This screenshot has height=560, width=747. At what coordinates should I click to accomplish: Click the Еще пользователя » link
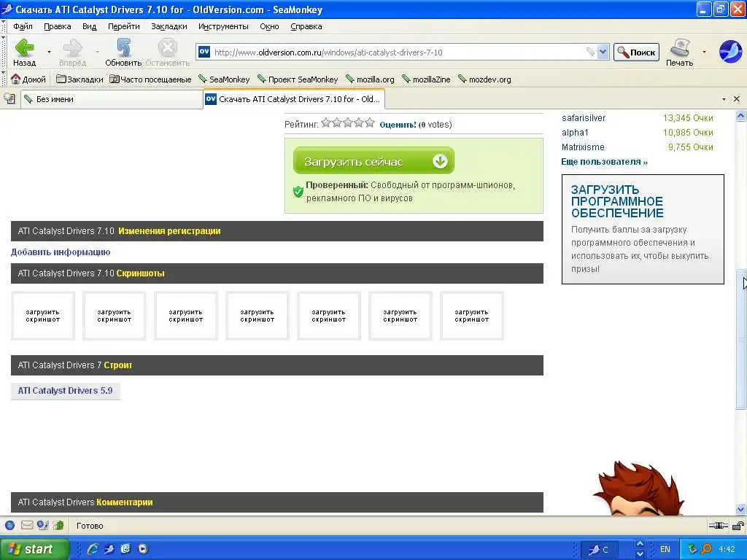click(605, 162)
